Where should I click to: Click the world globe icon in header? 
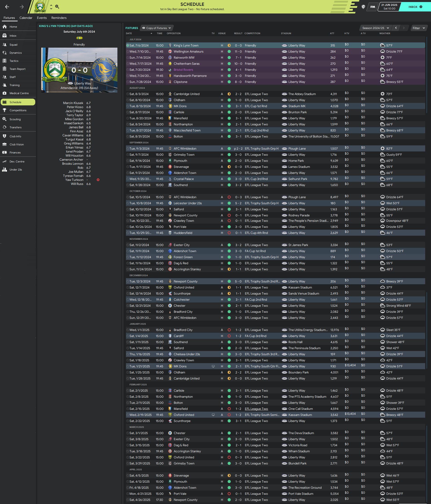[363, 7]
